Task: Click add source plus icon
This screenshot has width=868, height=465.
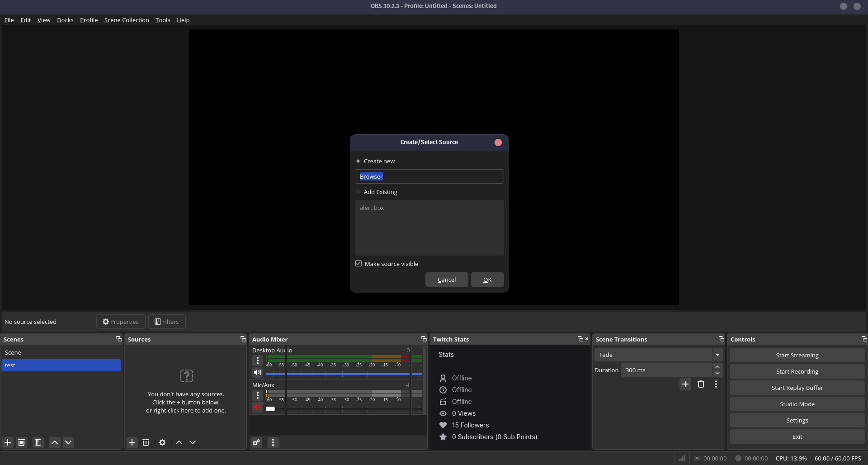Action: tap(132, 442)
